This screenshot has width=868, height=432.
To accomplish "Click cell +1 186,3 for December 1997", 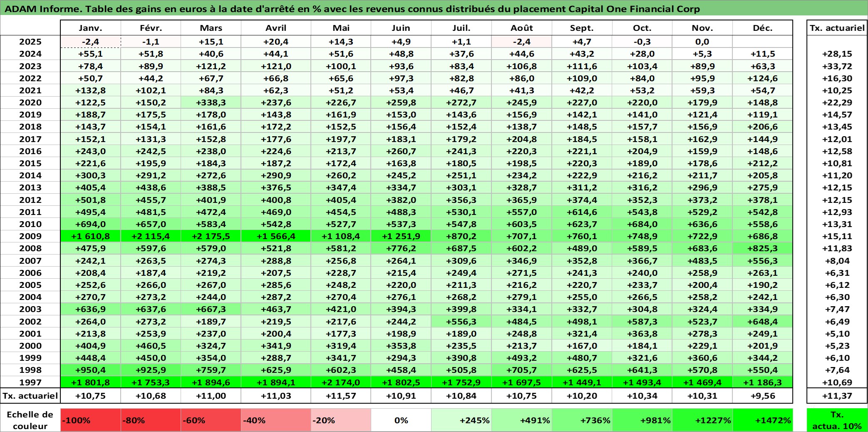I will [x=763, y=382].
